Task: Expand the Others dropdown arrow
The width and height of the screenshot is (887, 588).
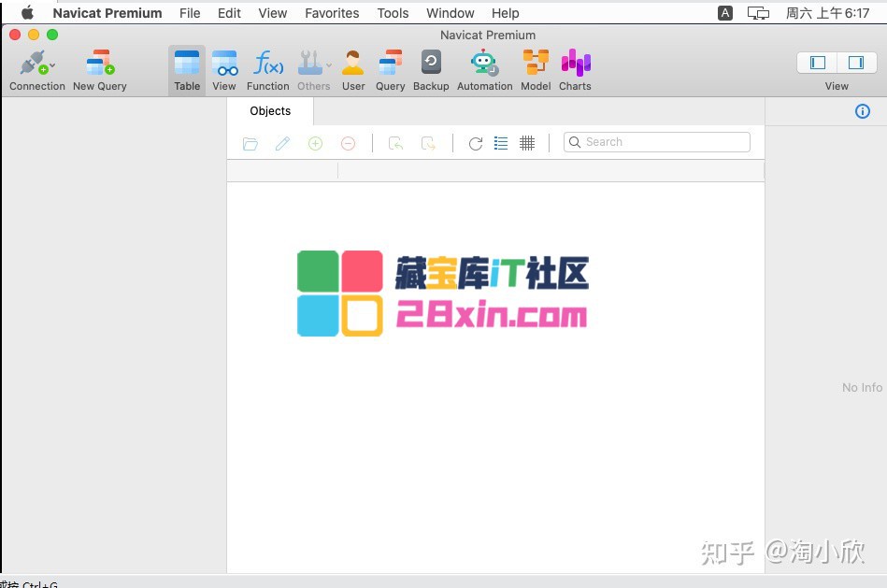Action: click(329, 65)
